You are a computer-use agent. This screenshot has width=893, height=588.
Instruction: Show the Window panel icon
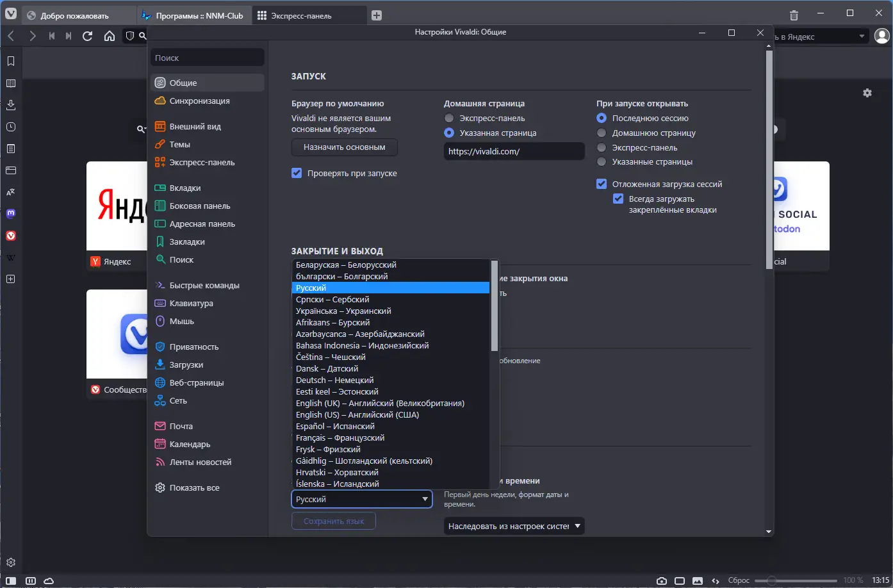11,170
